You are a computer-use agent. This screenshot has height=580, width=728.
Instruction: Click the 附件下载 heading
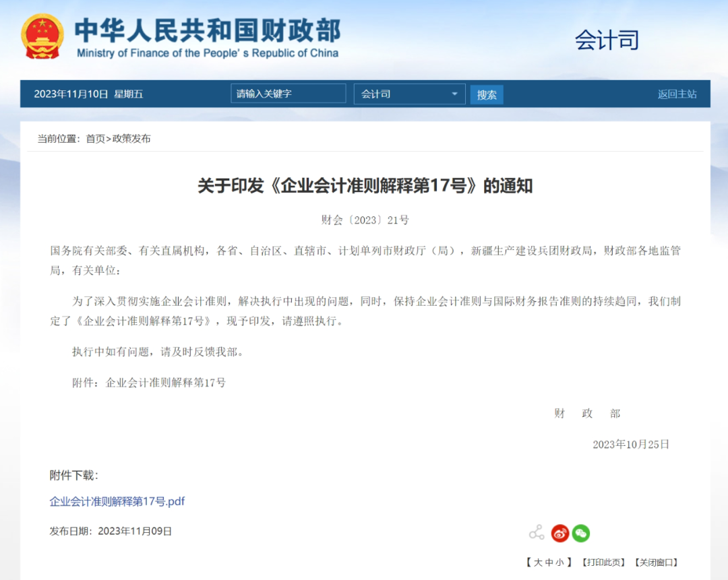[74, 475]
